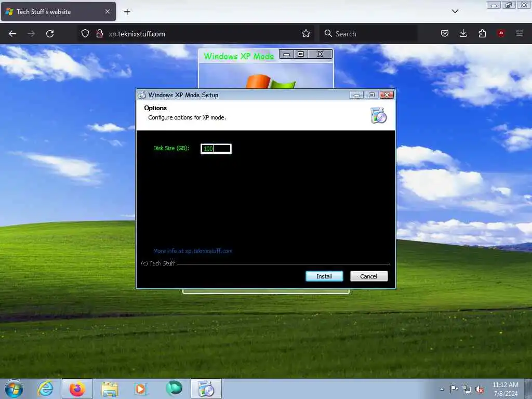Open the network status tray icon
Image resolution: width=532 pixels, height=399 pixels.
467,390
